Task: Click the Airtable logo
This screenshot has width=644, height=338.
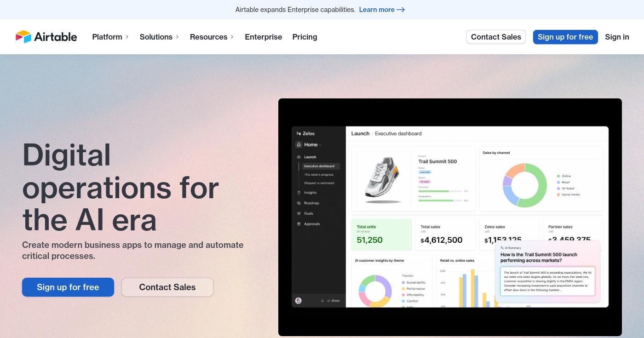Action: pyautogui.click(x=46, y=37)
